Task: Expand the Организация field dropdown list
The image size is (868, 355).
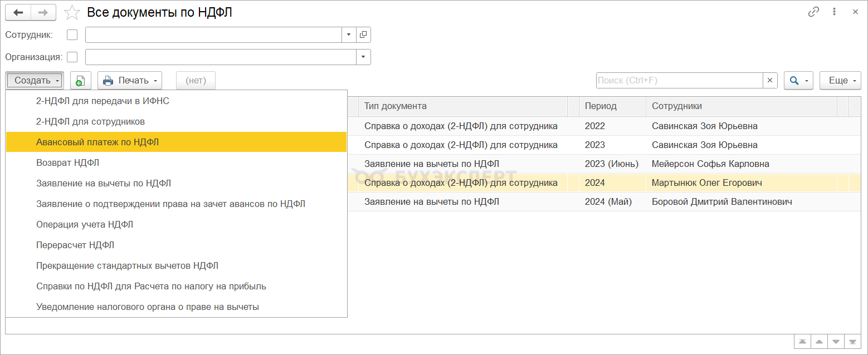Action: (363, 57)
